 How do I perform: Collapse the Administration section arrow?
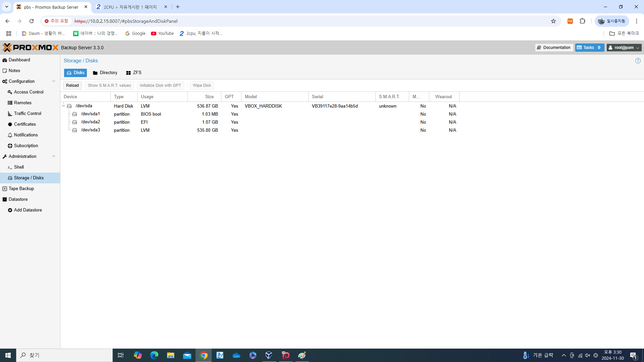click(54, 157)
